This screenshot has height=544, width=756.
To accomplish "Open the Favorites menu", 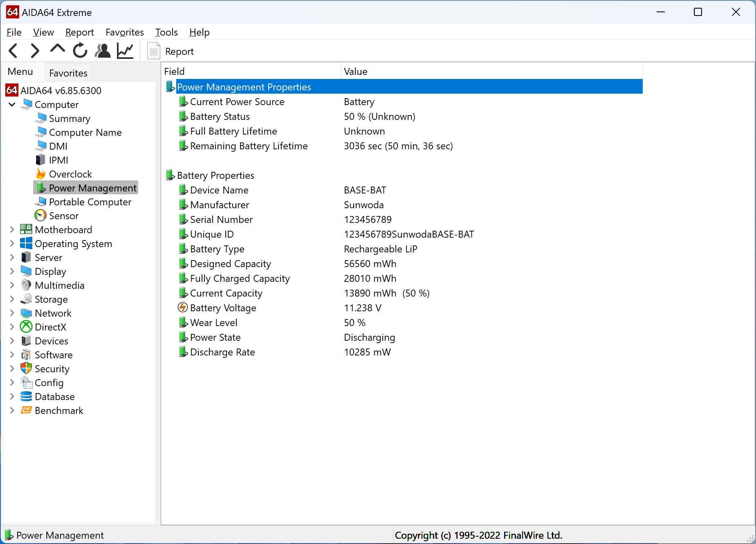I will coord(125,32).
